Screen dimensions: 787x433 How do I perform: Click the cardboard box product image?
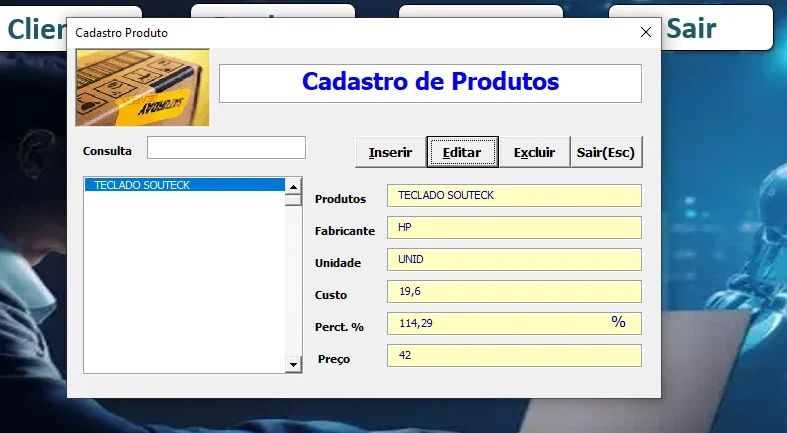coord(143,87)
